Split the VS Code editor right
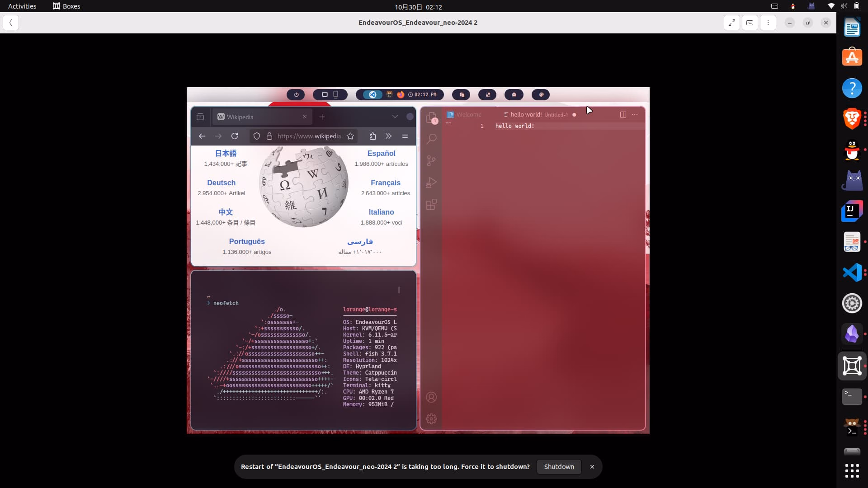This screenshot has height=488, width=868. pos(623,114)
